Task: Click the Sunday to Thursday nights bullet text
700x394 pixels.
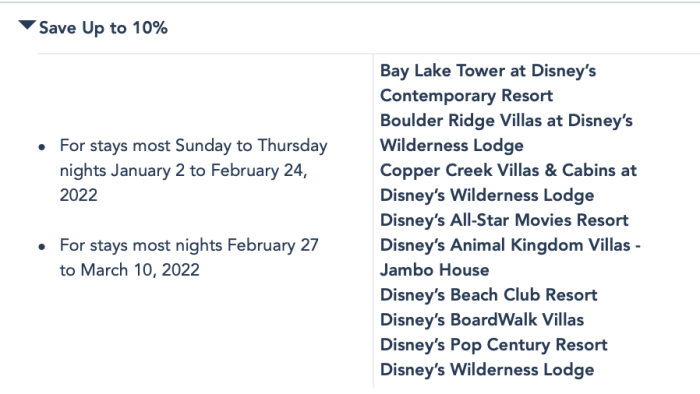Action: point(193,170)
